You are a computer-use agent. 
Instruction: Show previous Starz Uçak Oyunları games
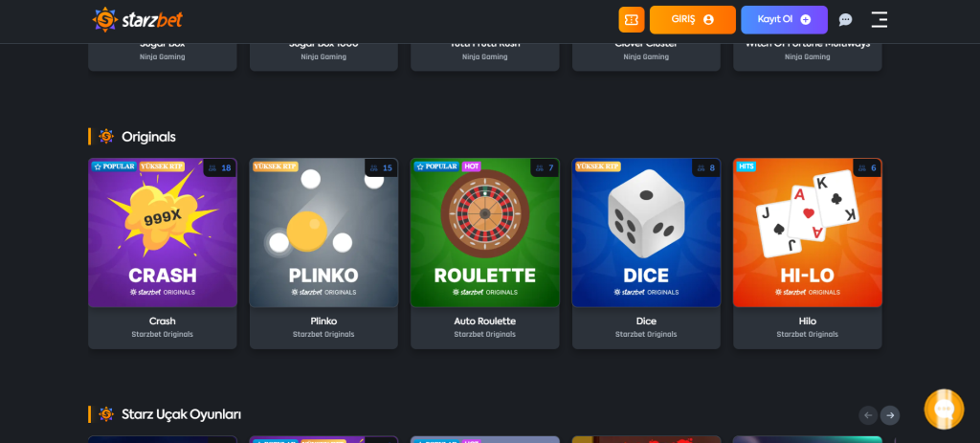(x=868, y=415)
